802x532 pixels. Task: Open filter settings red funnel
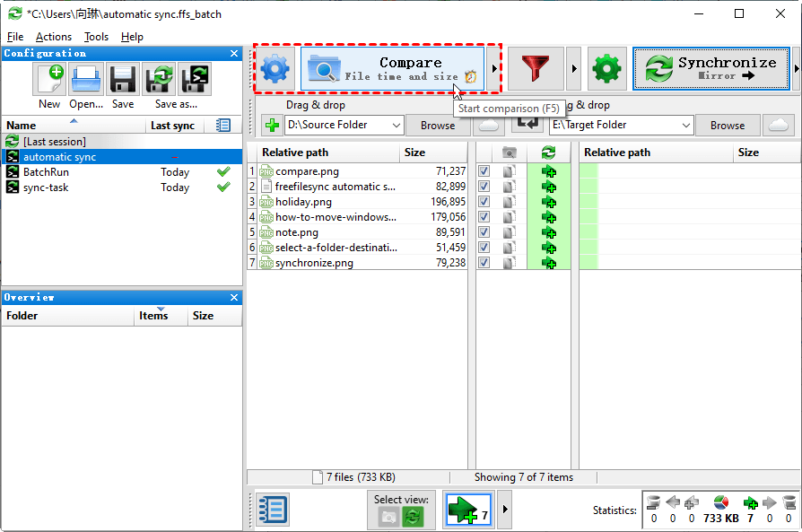[535, 68]
